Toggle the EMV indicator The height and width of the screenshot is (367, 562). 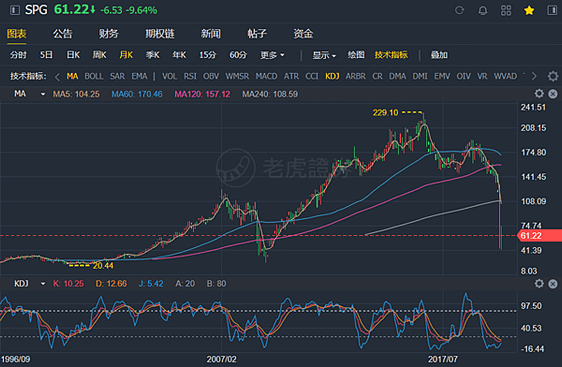(442, 76)
